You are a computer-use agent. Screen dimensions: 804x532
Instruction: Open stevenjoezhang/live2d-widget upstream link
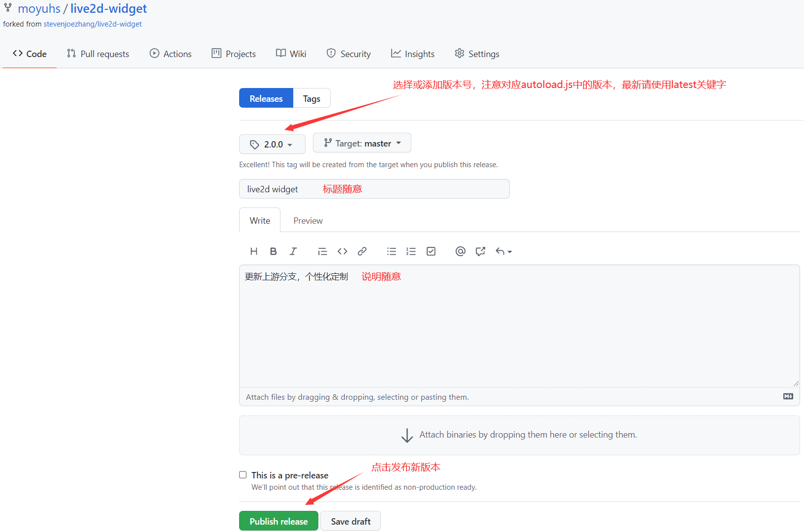click(x=93, y=24)
